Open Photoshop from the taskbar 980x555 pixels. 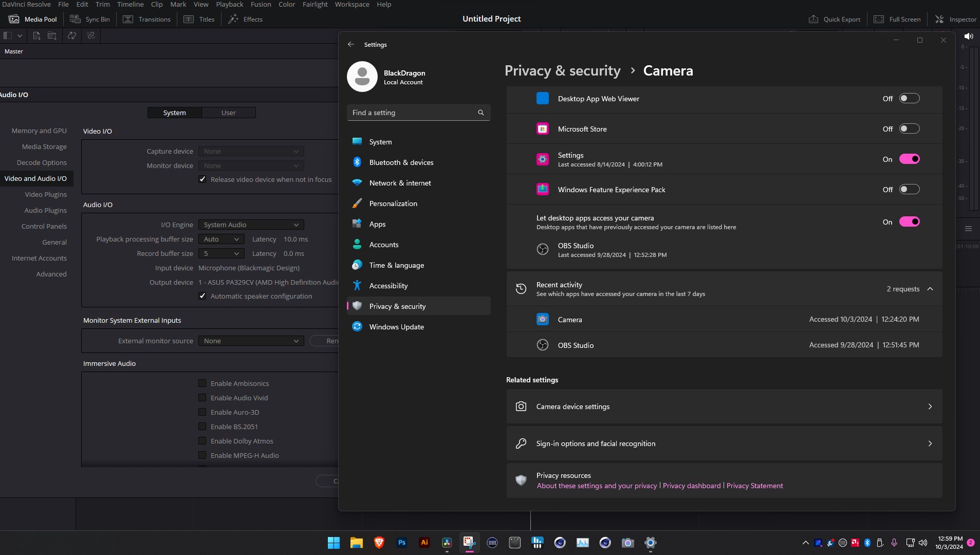(402, 543)
